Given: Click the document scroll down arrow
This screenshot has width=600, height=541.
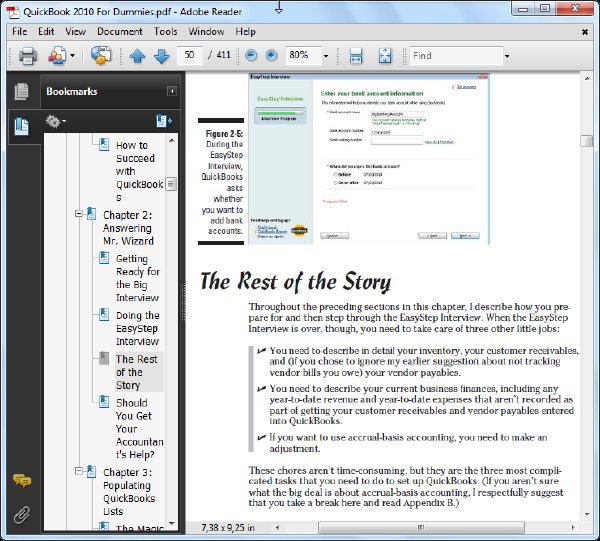Looking at the screenshot, I should tap(587, 515).
